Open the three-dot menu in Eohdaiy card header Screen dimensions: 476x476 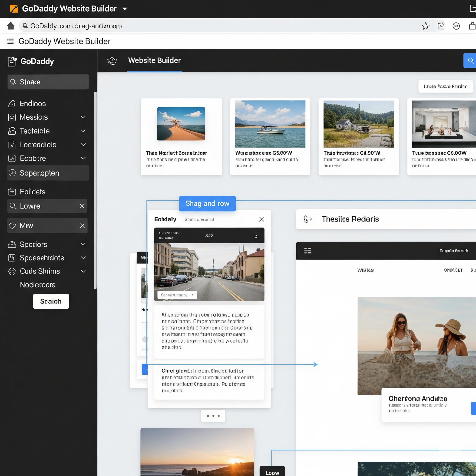[x=256, y=236]
